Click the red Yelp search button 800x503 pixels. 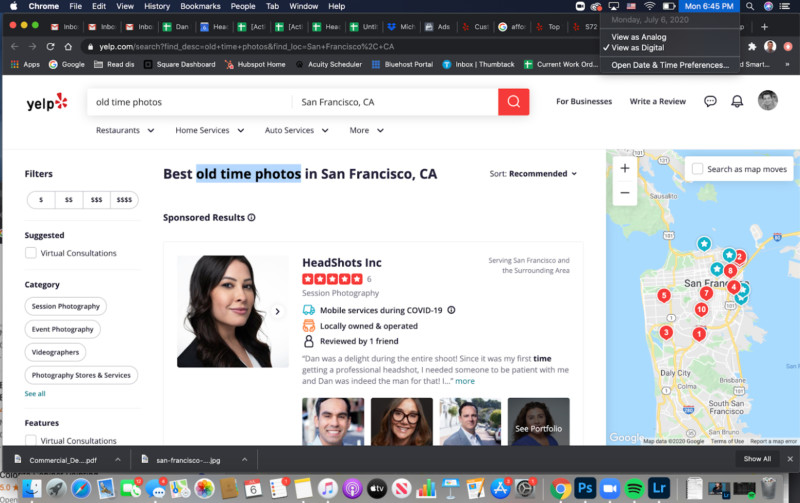coord(513,102)
